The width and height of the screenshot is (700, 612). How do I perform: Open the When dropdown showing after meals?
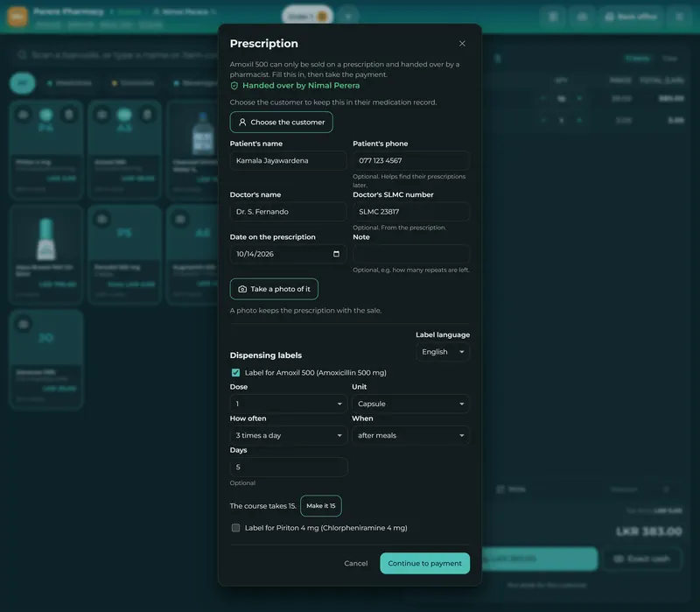coord(410,435)
